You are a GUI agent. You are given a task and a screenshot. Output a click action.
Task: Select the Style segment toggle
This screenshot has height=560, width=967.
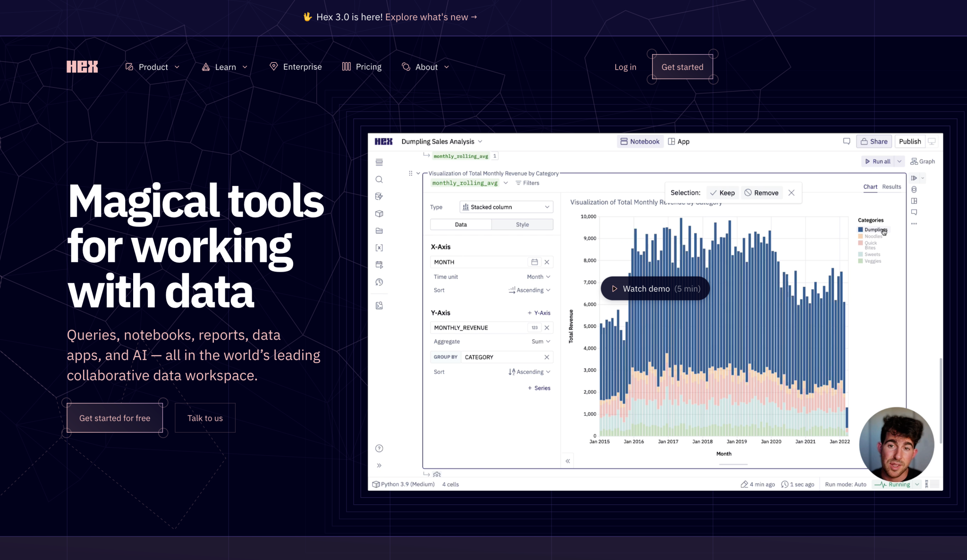click(x=522, y=225)
